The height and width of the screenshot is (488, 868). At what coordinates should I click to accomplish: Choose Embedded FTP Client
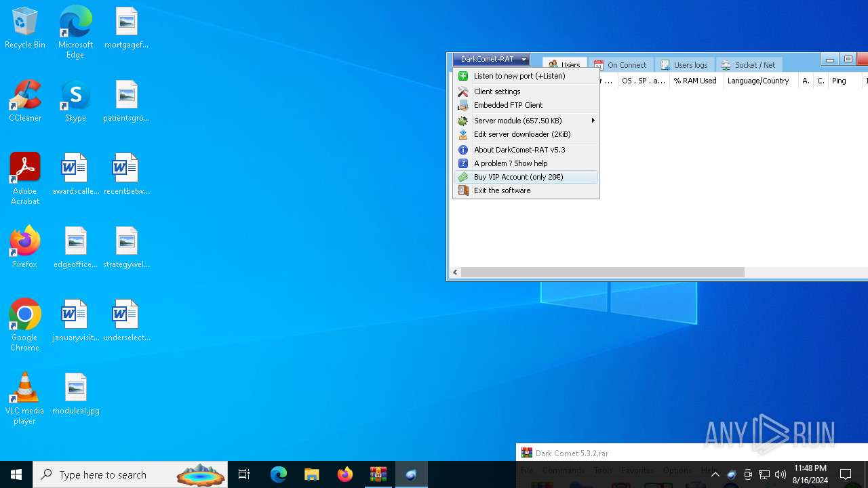pyautogui.click(x=526, y=105)
